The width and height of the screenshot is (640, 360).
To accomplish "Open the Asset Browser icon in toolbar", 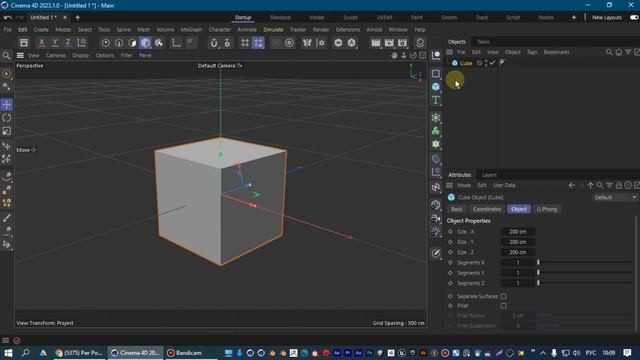I will click(x=24, y=42).
